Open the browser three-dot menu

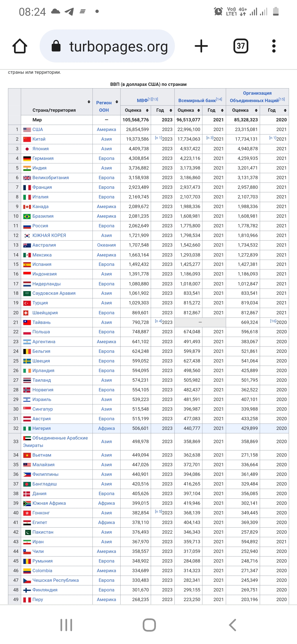click(274, 46)
